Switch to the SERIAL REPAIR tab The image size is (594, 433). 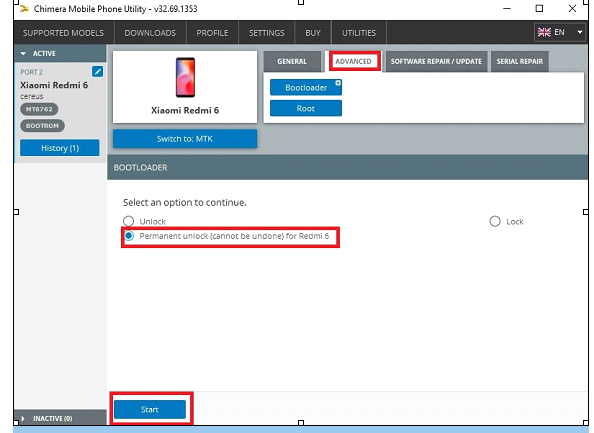(x=520, y=61)
